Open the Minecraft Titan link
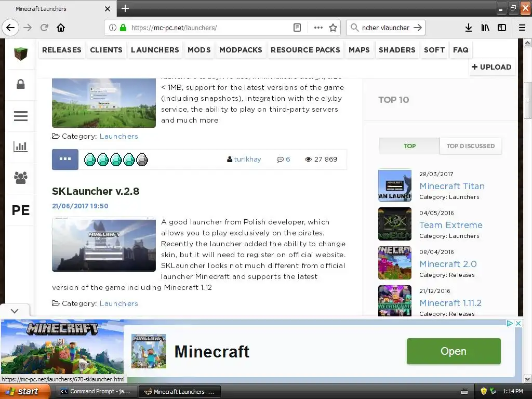This screenshot has height=399, width=532. [452, 186]
